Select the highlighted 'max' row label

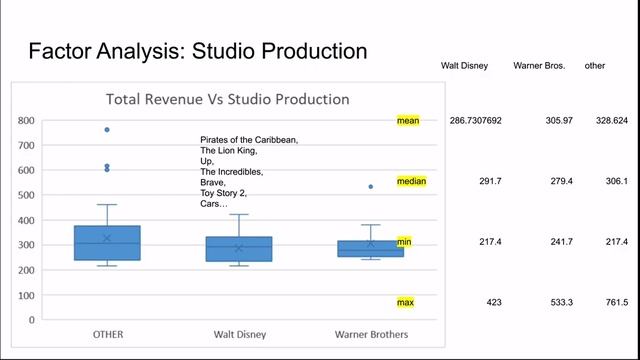pyautogui.click(x=405, y=302)
